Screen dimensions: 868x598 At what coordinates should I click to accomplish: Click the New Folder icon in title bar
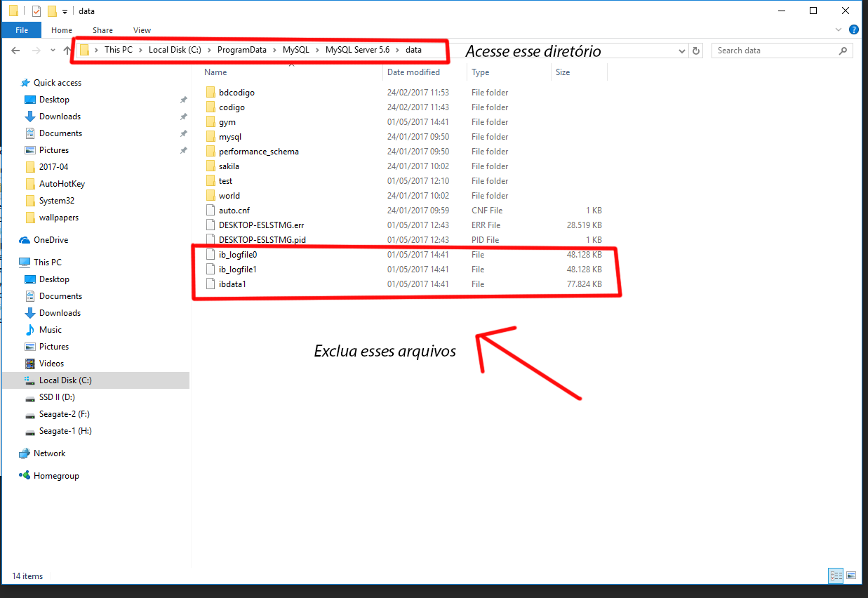[51, 11]
